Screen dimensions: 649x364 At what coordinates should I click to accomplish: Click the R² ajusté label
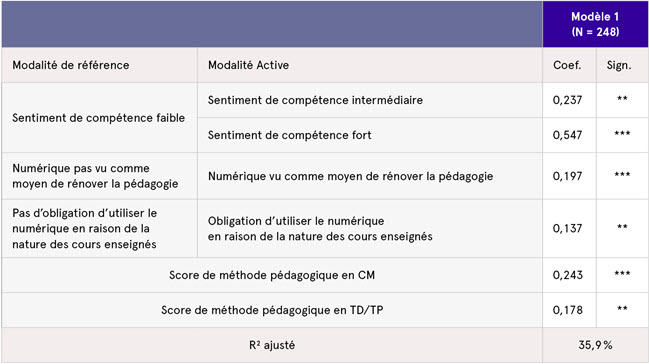click(x=272, y=345)
